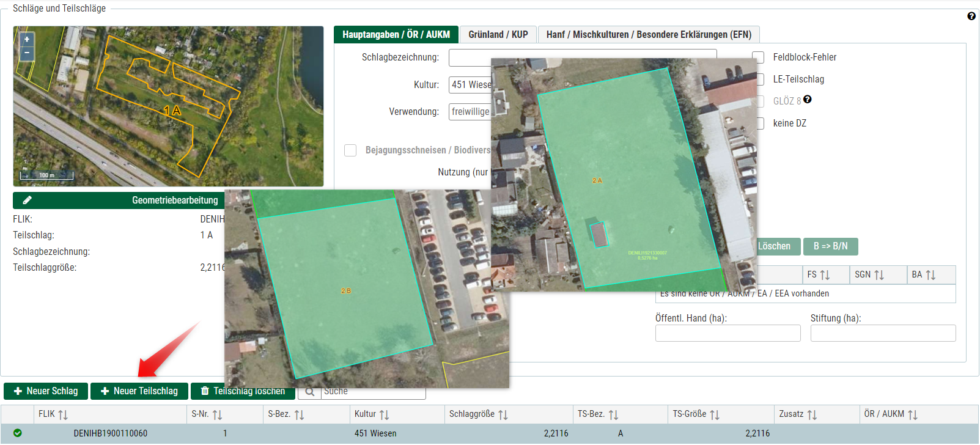Click sort arrows beside SGN header

pyautogui.click(x=879, y=275)
